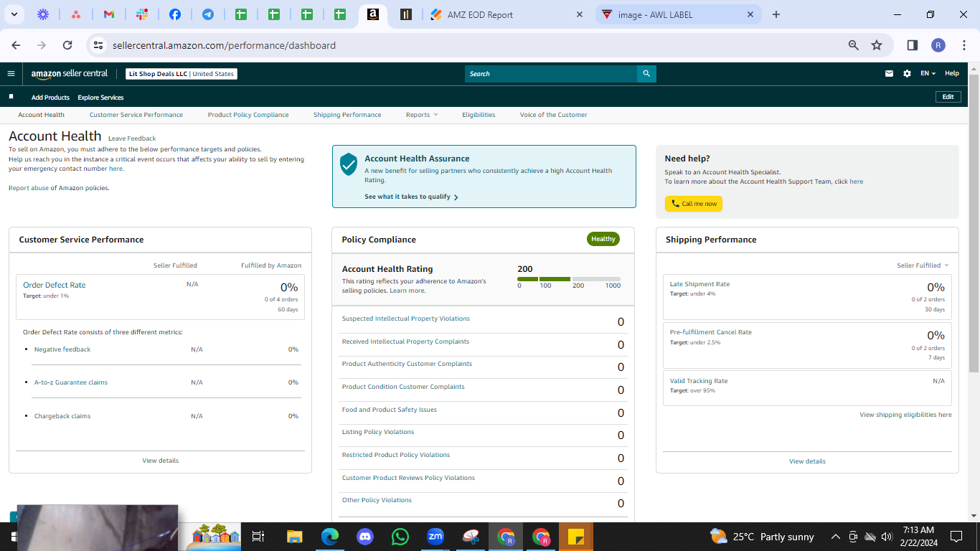
Task: Expand See what it takes to qualify
Action: (x=411, y=197)
